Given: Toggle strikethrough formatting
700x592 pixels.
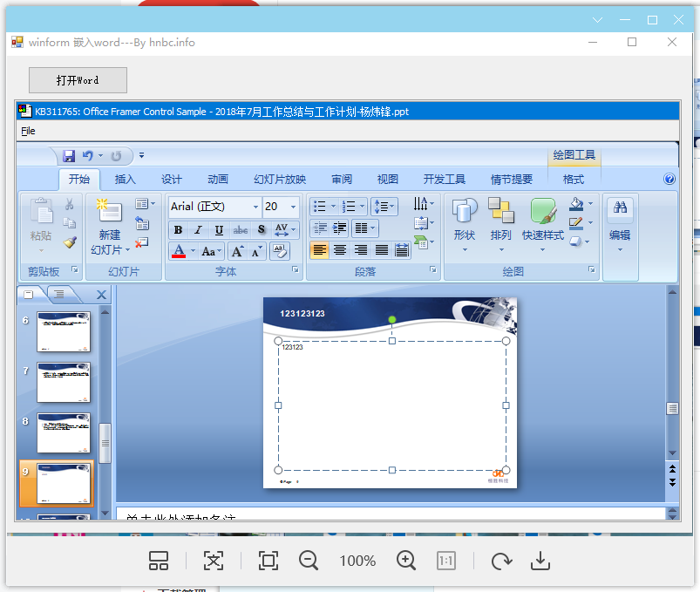Looking at the screenshot, I should click(x=241, y=229).
